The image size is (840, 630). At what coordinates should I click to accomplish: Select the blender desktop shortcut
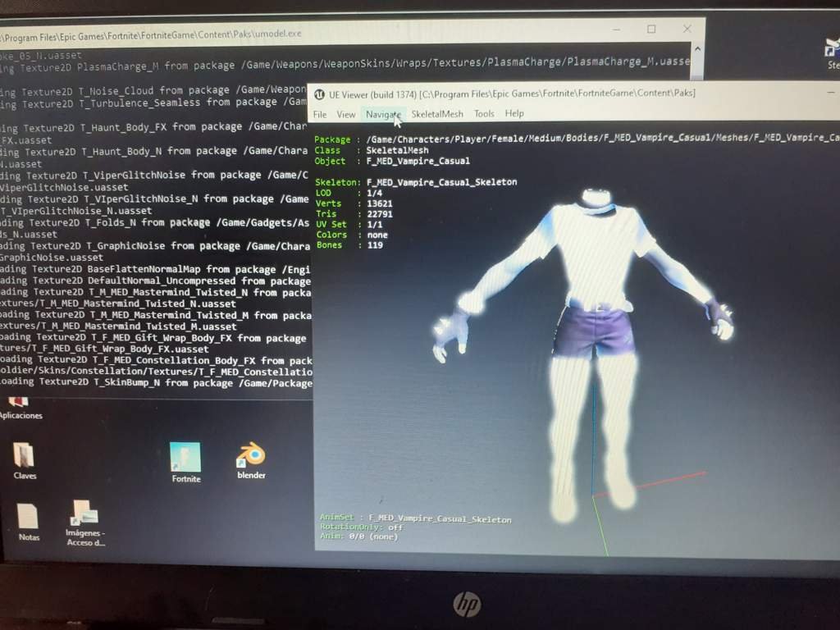(x=251, y=459)
